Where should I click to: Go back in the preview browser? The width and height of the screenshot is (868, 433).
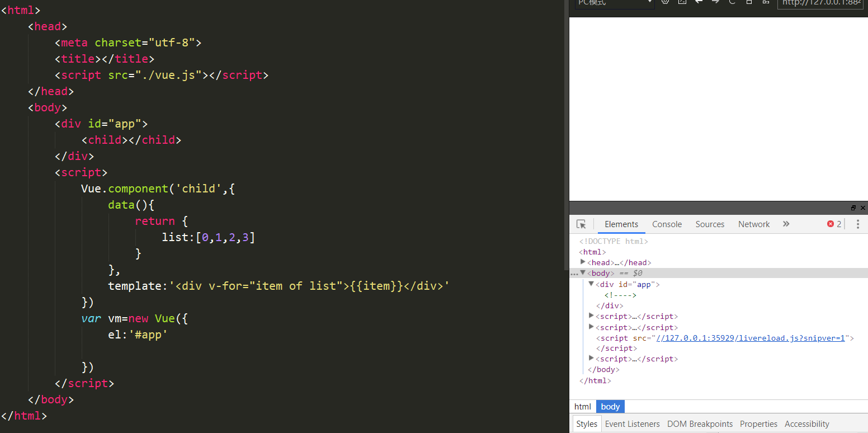(x=699, y=2)
